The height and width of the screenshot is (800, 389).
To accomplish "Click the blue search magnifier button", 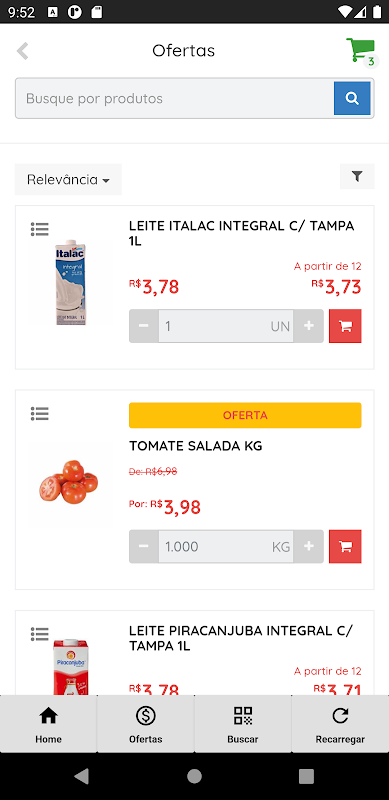I will coord(352,98).
